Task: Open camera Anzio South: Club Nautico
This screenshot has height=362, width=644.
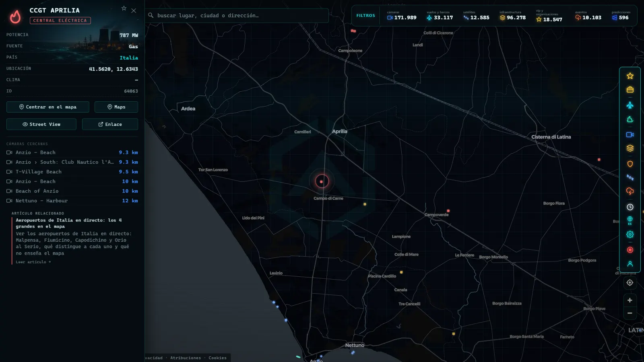Action: pyautogui.click(x=72, y=162)
